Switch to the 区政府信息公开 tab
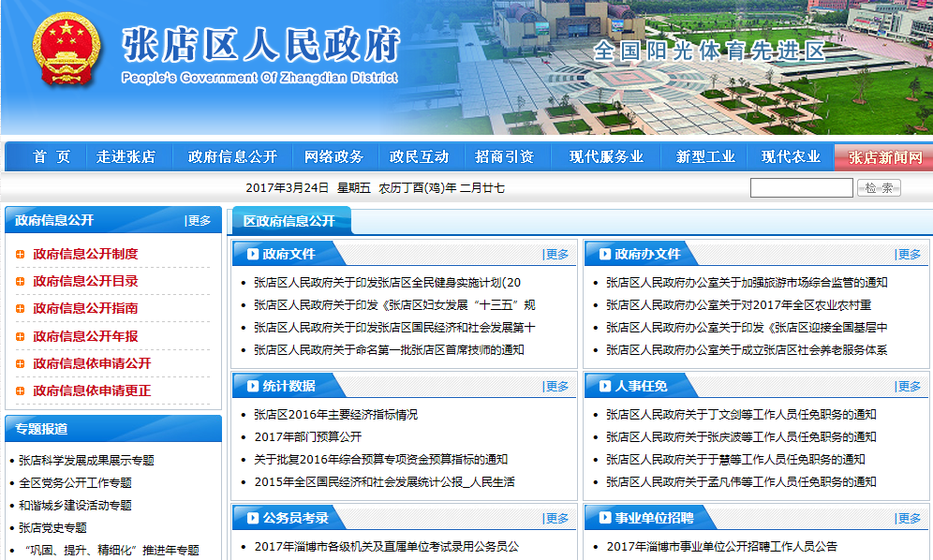 click(x=289, y=221)
